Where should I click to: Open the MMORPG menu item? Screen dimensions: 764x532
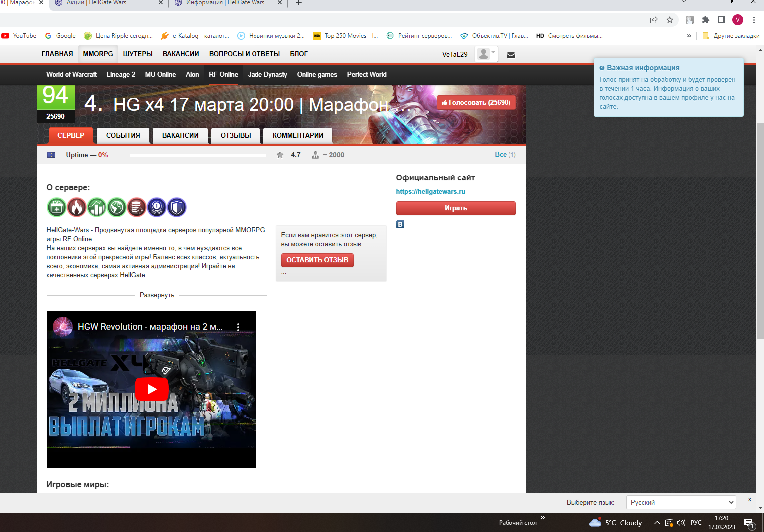(x=98, y=54)
